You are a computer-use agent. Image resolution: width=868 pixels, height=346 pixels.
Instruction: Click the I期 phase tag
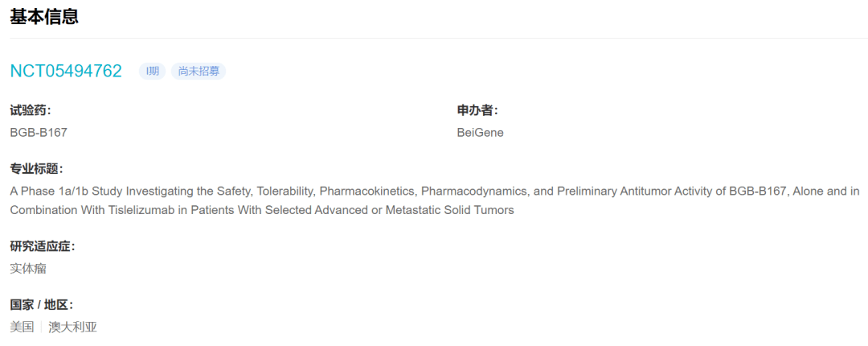pyautogui.click(x=152, y=71)
